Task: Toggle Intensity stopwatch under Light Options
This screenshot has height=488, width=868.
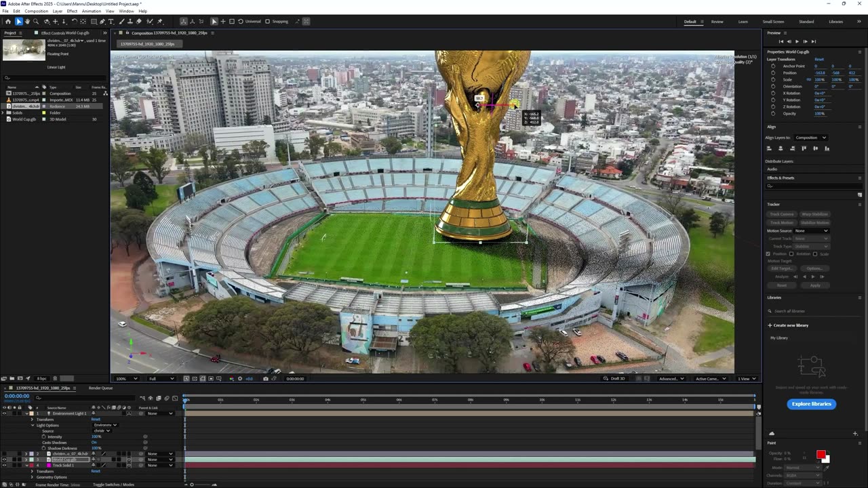Action: click(x=43, y=436)
